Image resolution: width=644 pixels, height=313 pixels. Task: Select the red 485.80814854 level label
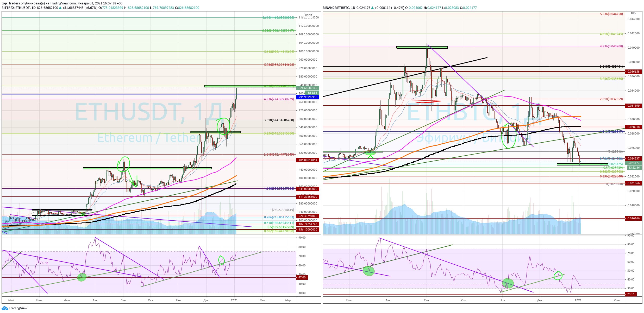[308, 160]
